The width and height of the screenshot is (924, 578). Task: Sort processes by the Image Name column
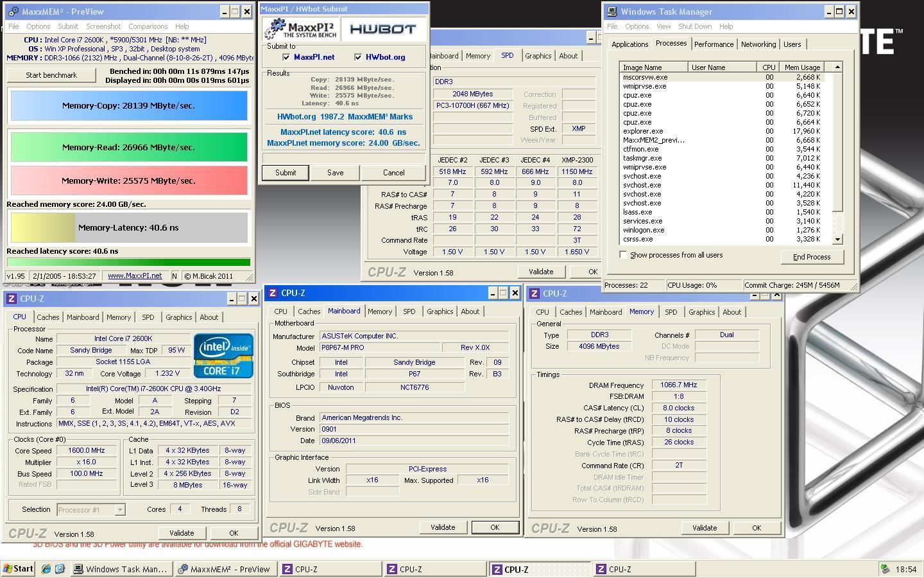coord(653,67)
